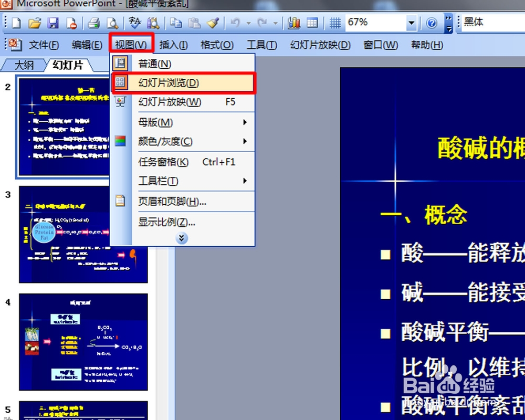Click the Color/Grayscale icon

[x=120, y=141]
